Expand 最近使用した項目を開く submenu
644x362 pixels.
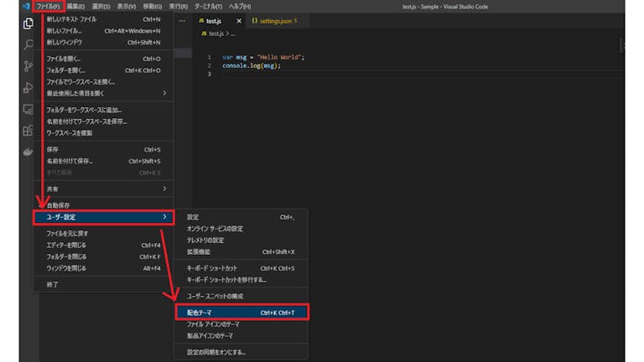(x=103, y=93)
